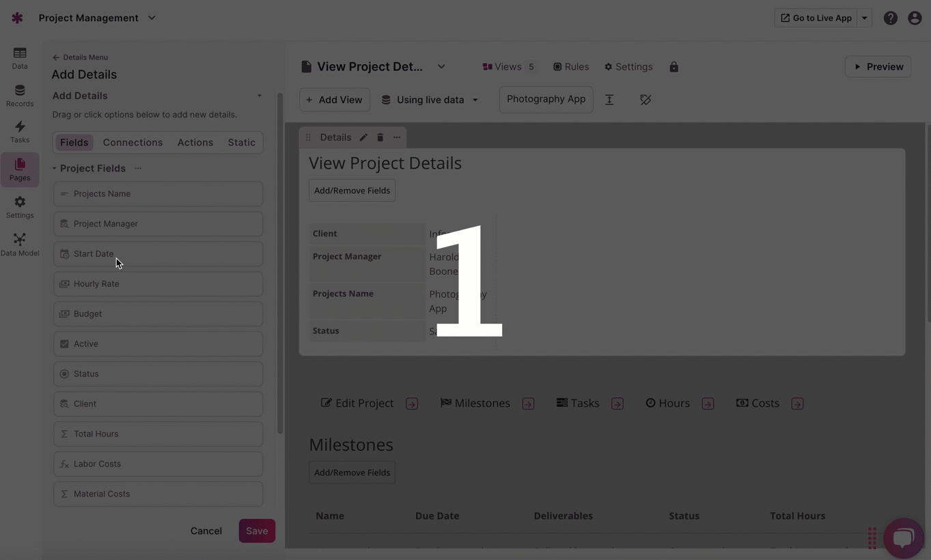The height and width of the screenshot is (560, 931).
Task: Switch to the Static tab
Action: 242,143
